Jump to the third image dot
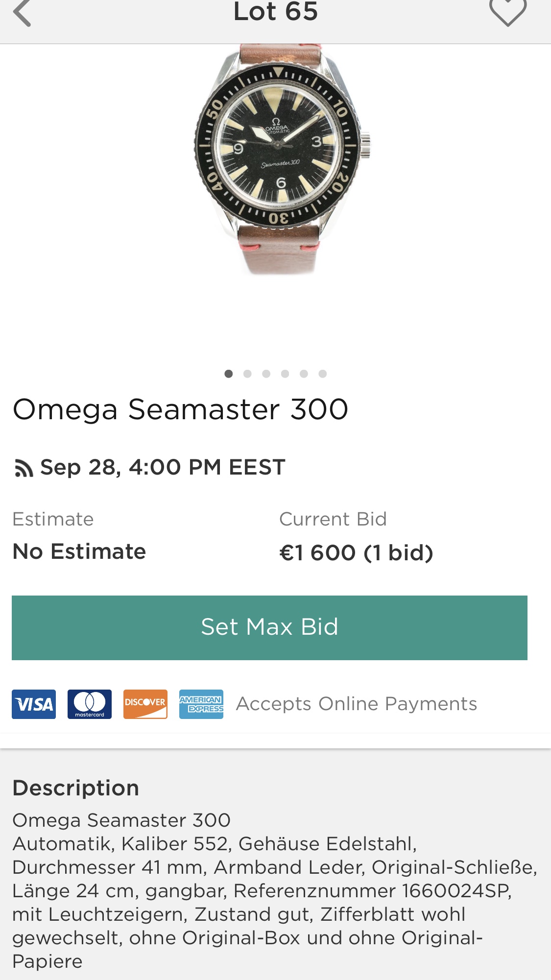Screen dimensions: 551x980 pyautogui.click(x=266, y=374)
